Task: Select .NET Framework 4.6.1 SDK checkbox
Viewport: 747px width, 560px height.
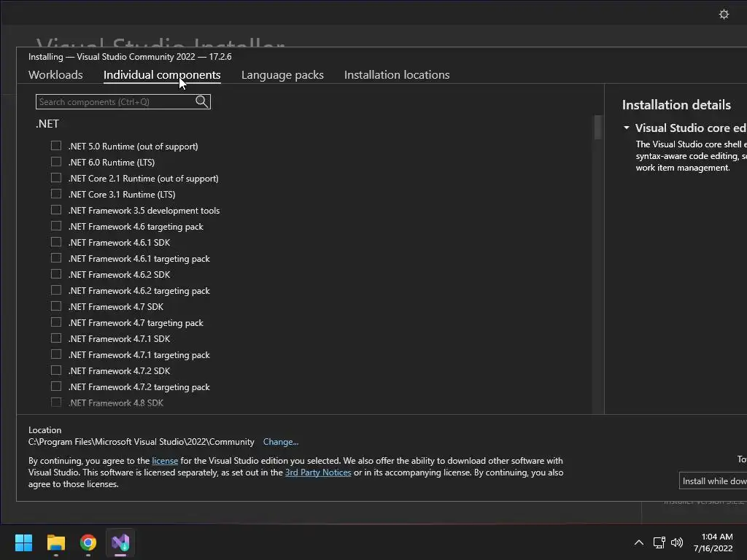Action: pos(56,242)
